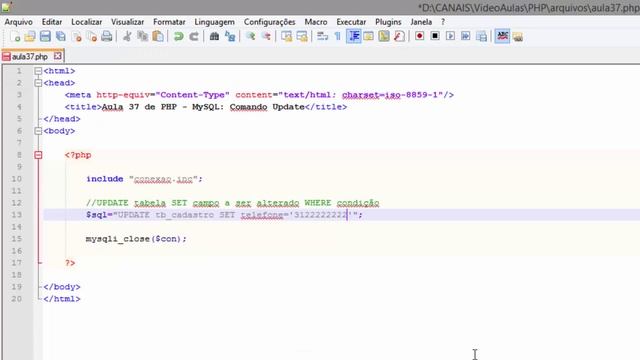Open the Configurações menu

(269, 22)
